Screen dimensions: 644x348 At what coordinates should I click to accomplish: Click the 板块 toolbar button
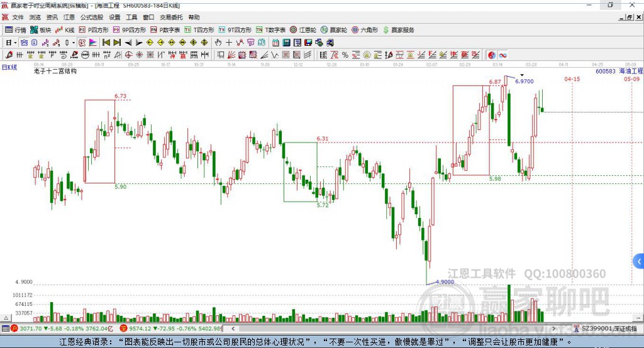tap(41, 30)
